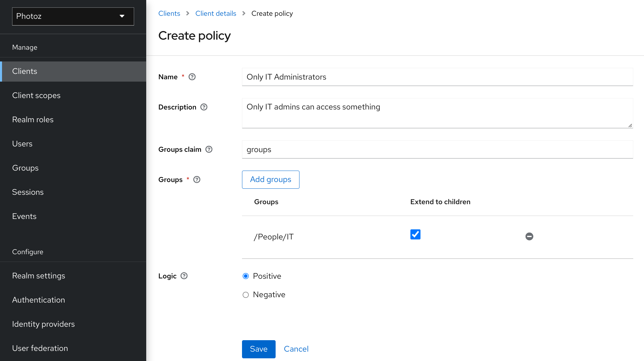Viewport: 644px width, 361px height.
Task: Click the help icon next to Name
Action: click(192, 77)
